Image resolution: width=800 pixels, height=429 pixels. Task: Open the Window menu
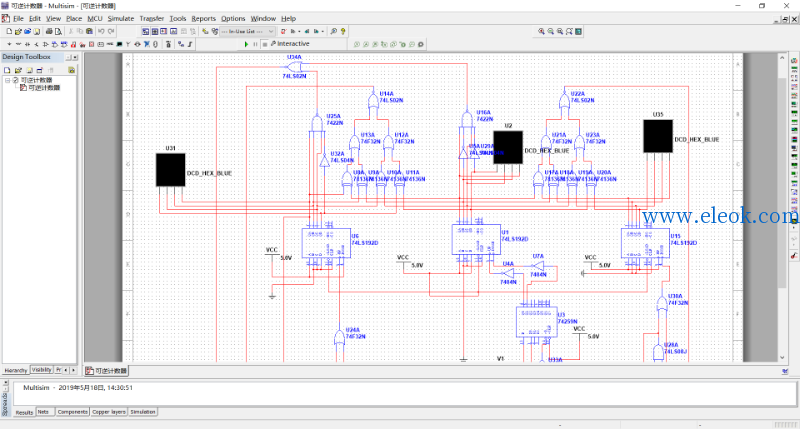[x=263, y=18]
